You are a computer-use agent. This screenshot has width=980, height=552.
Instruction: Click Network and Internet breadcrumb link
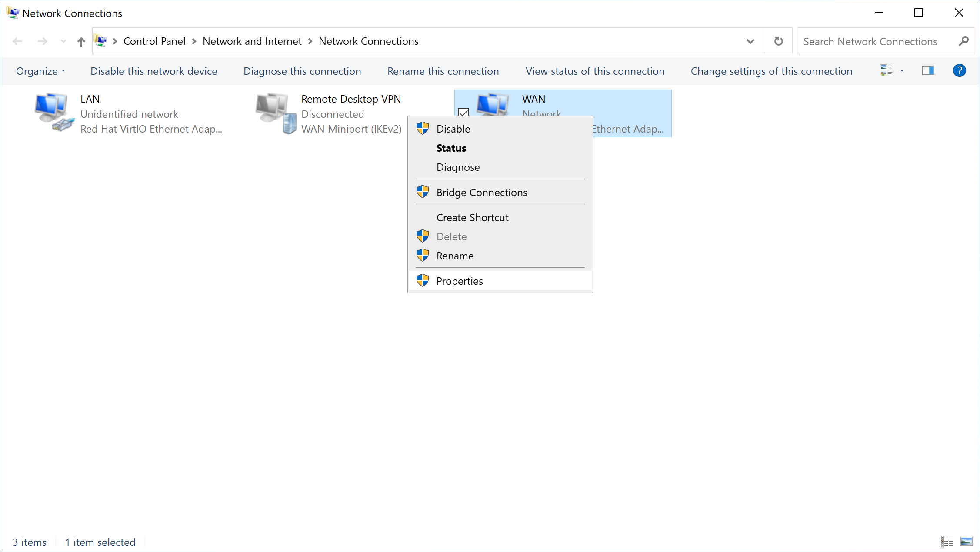tap(252, 41)
